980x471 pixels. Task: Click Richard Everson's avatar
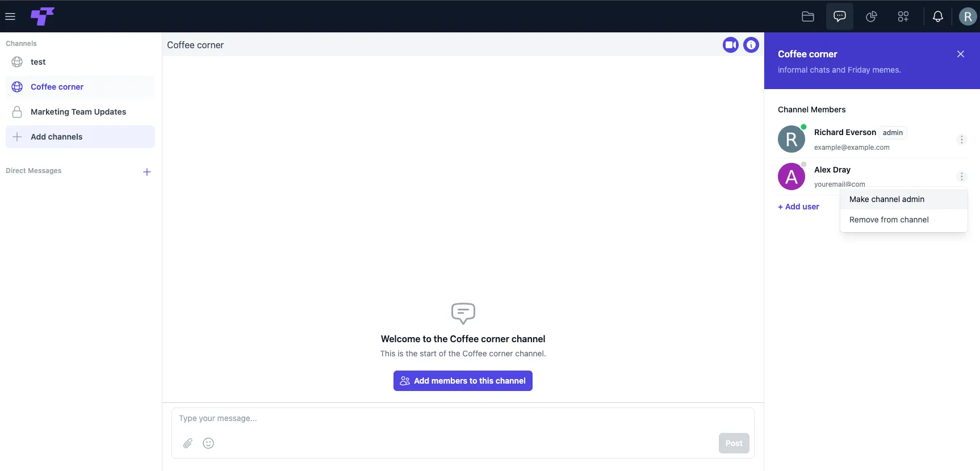pos(791,140)
